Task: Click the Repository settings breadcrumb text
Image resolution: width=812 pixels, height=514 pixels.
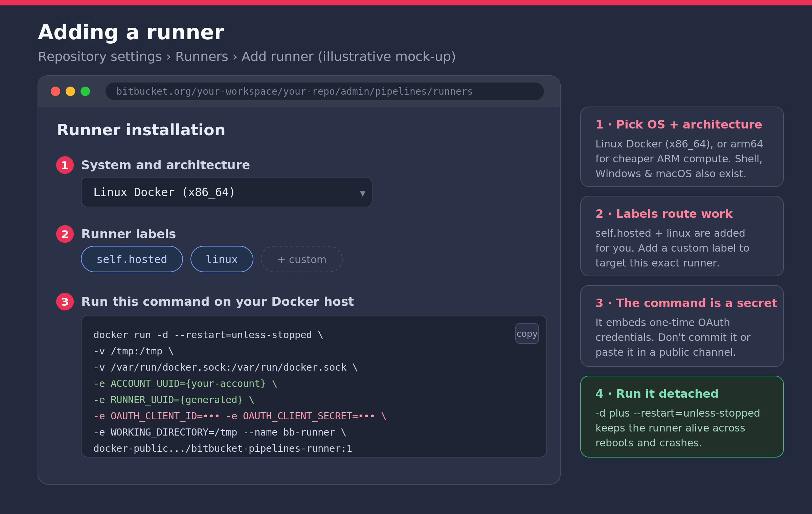Action: 100,57
